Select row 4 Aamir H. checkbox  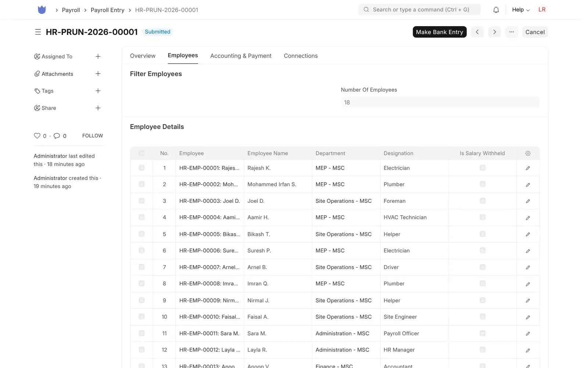coord(141,217)
